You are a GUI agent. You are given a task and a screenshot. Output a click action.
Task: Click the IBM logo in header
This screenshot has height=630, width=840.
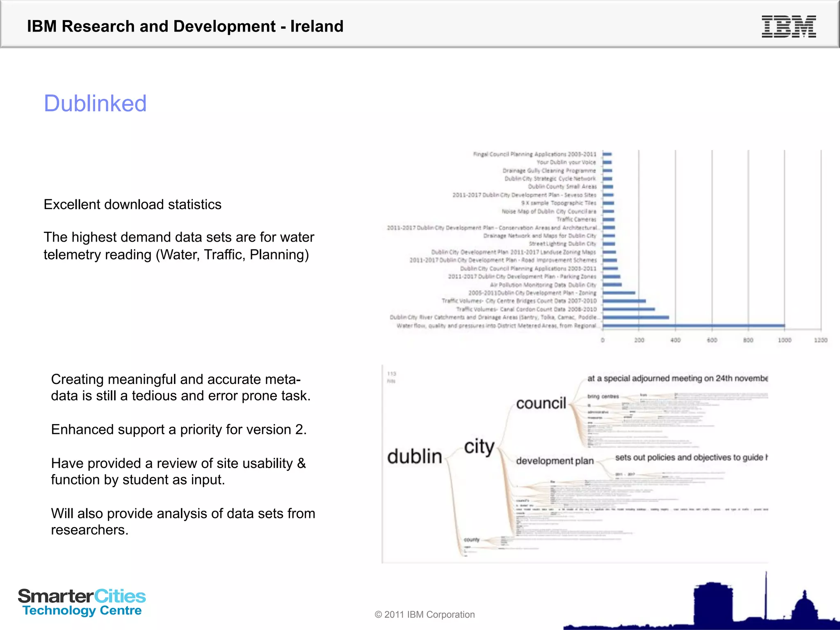(789, 27)
